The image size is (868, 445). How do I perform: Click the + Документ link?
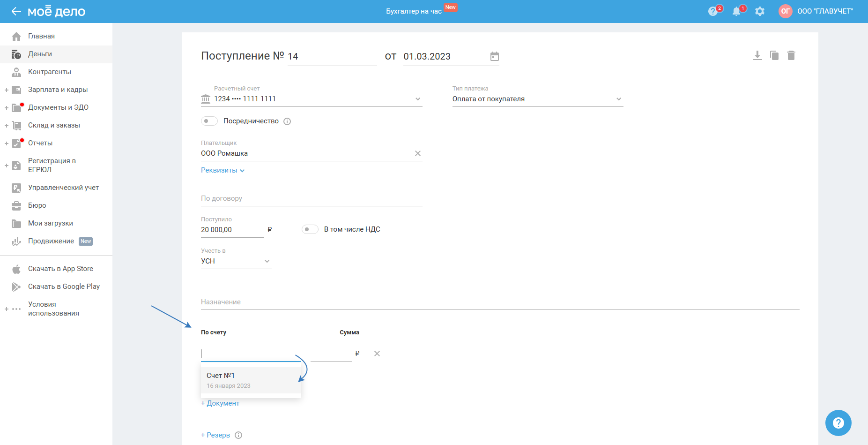(x=220, y=403)
